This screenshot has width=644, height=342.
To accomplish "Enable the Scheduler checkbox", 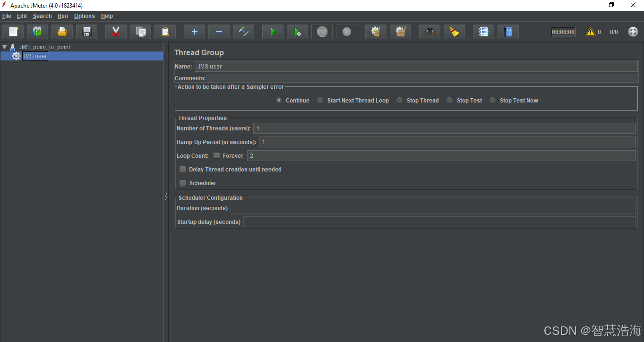I will (182, 183).
